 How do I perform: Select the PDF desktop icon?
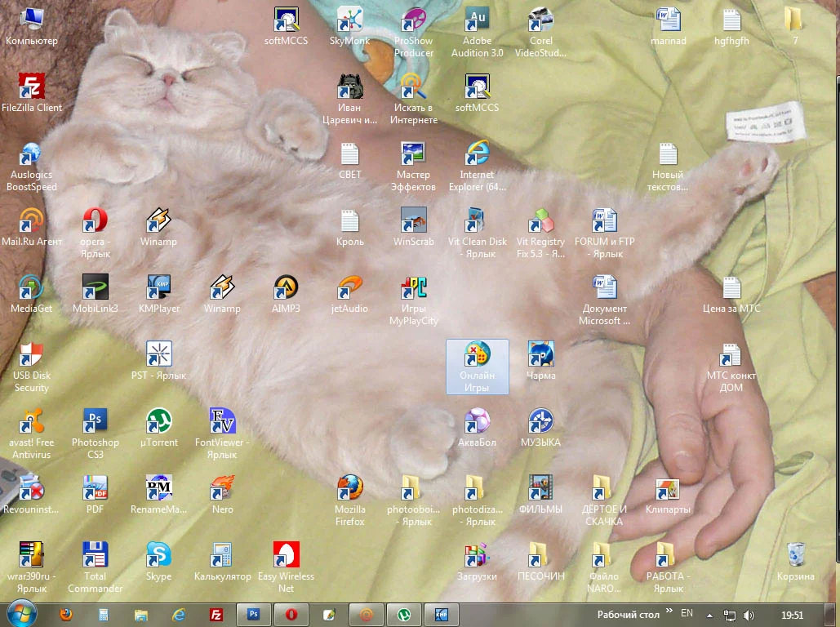(95, 496)
